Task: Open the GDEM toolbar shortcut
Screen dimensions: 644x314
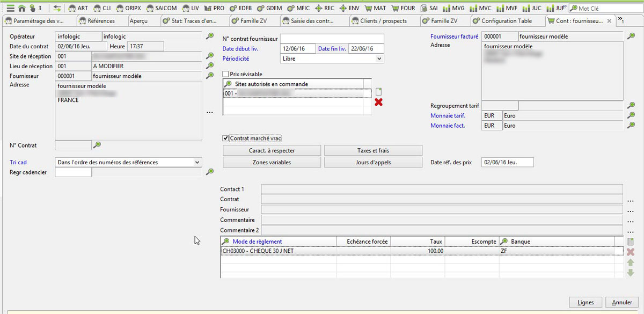Action: pyautogui.click(x=268, y=8)
